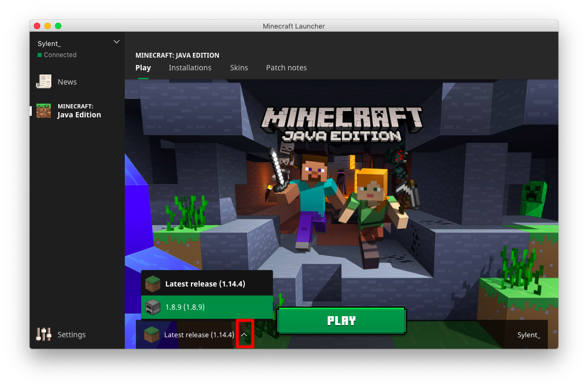Click the Java Edition grass block icon
The width and height of the screenshot is (588, 388).
[43, 110]
